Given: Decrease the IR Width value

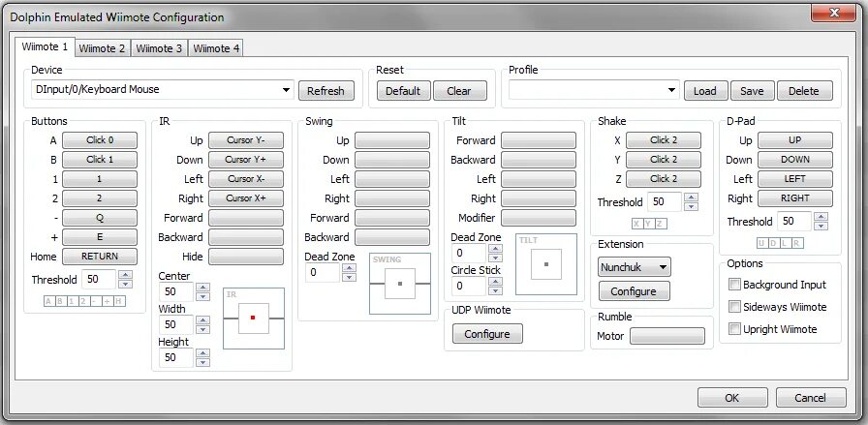Looking at the screenshot, I should click(203, 329).
